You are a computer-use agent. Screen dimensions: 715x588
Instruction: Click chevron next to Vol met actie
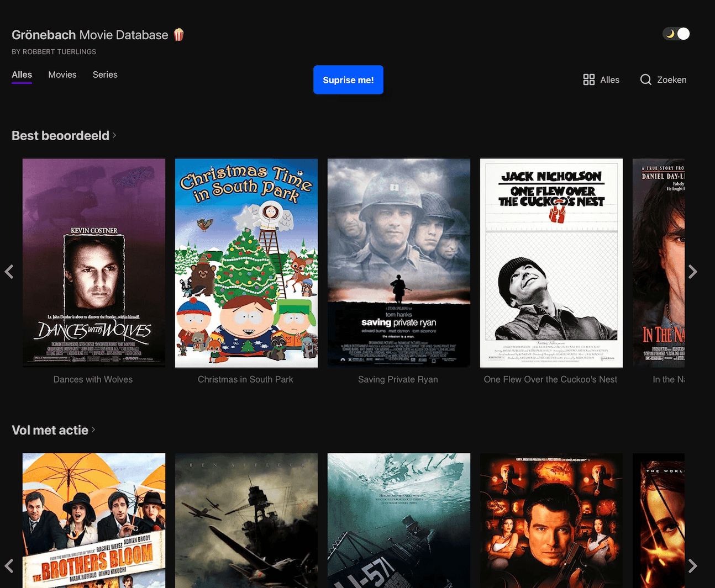coord(93,430)
